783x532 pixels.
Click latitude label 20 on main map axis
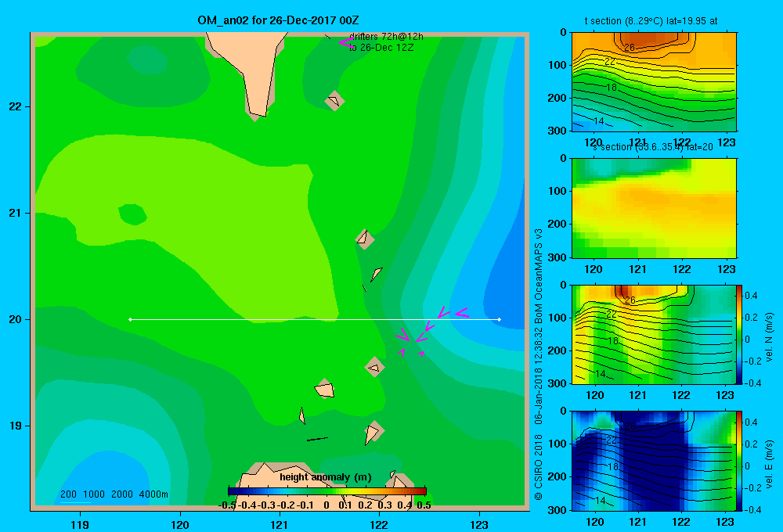tap(15, 319)
